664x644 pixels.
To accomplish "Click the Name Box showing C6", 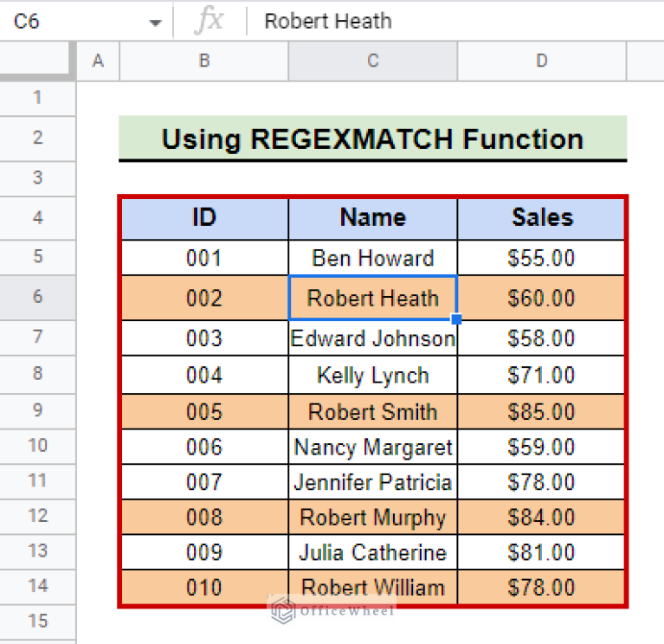I will 69,22.
